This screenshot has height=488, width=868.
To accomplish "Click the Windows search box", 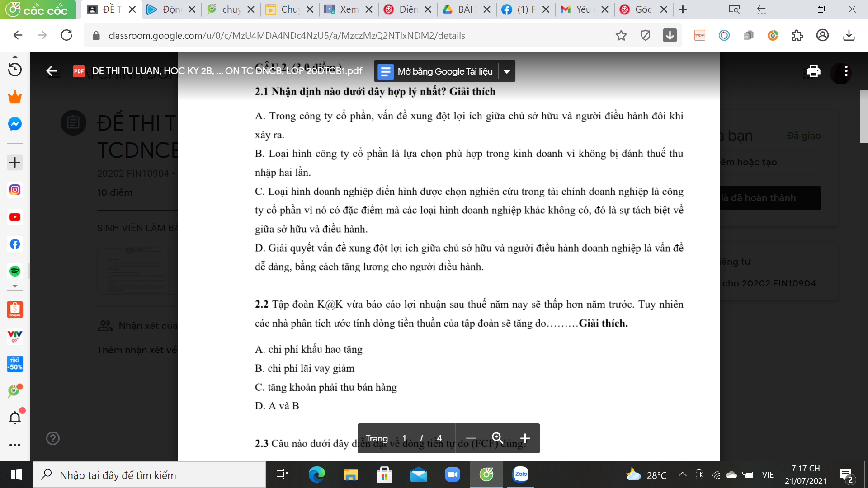I will [x=149, y=475].
